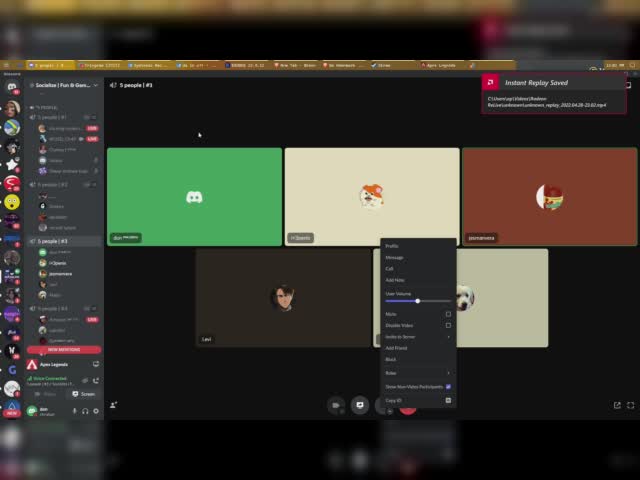
Task: Open the 5 people #1 voice channel
Action: pyautogui.click(x=64, y=117)
